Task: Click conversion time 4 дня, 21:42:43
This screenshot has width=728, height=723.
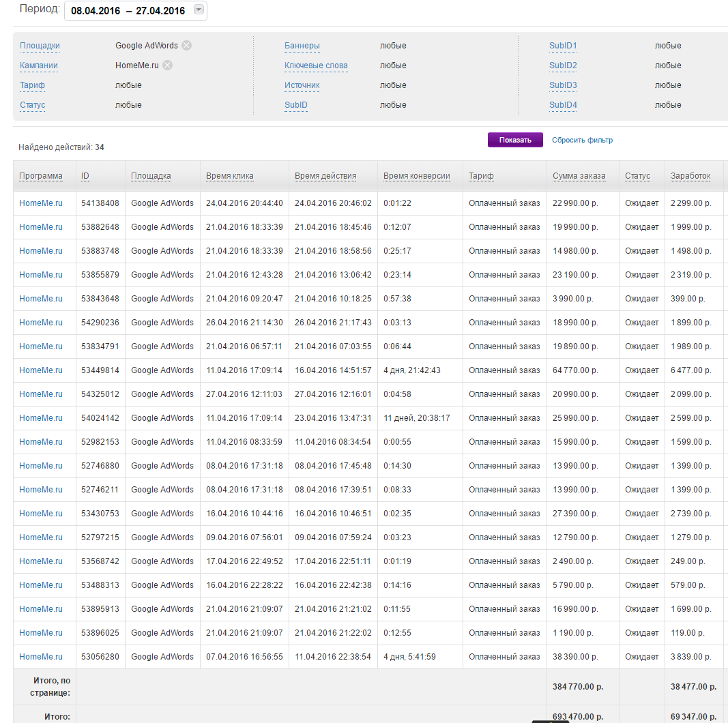Action: 412,370
